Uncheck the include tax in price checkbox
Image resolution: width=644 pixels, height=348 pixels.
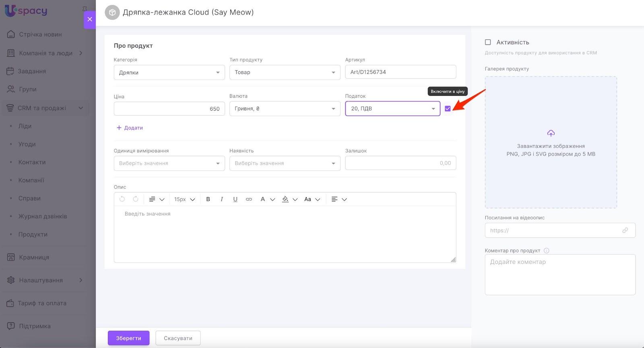[x=448, y=109]
